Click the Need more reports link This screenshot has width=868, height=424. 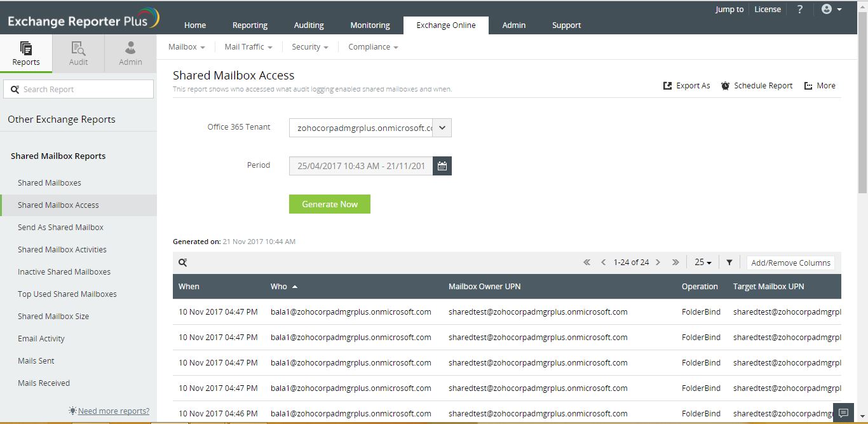coord(114,411)
